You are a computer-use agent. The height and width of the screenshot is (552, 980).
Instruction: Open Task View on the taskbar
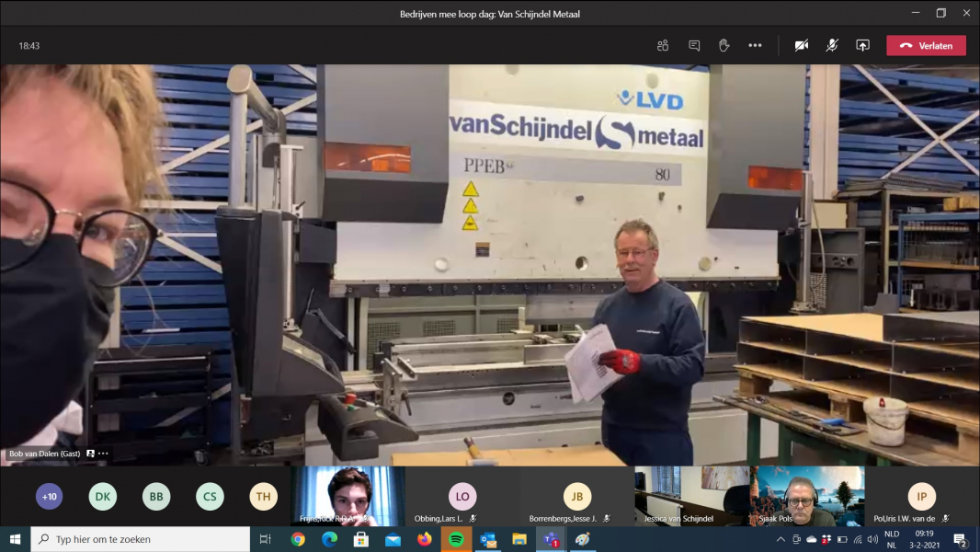(265, 539)
